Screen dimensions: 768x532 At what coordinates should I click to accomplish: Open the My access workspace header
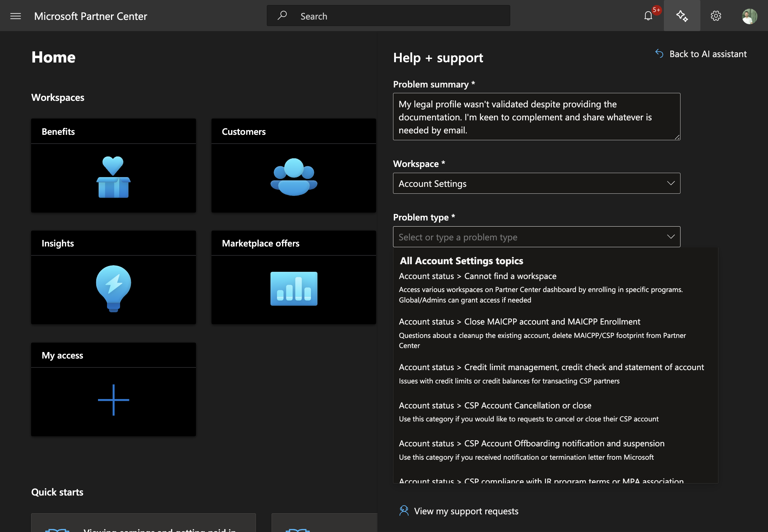click(113, 355)
